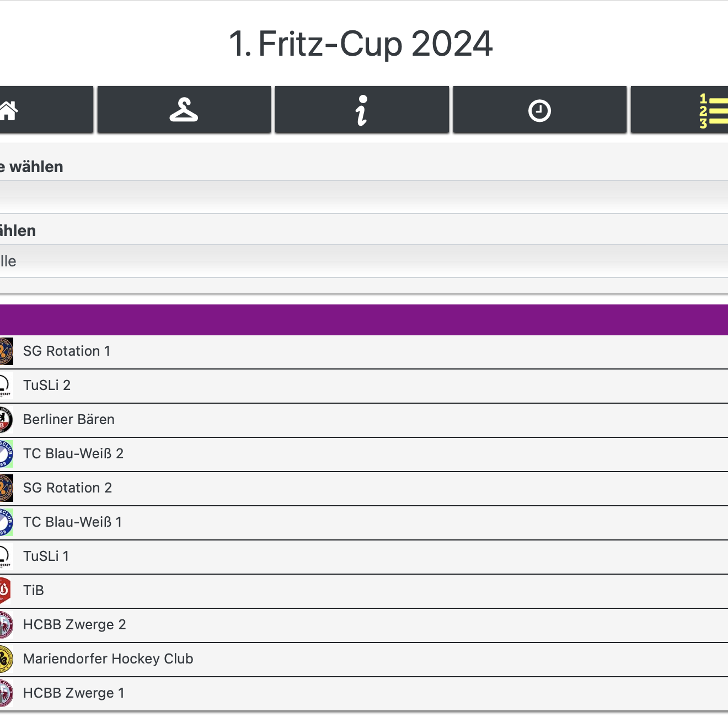Click the 1. Fritz-Cup 2024 title
The image size is (728, 728).
point(361,44)
